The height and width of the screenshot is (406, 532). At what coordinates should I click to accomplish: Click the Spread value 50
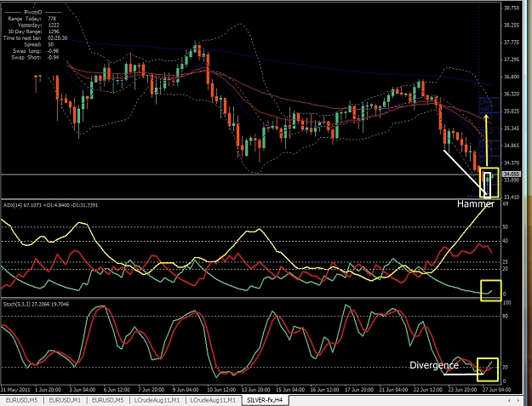pos(50,44)
